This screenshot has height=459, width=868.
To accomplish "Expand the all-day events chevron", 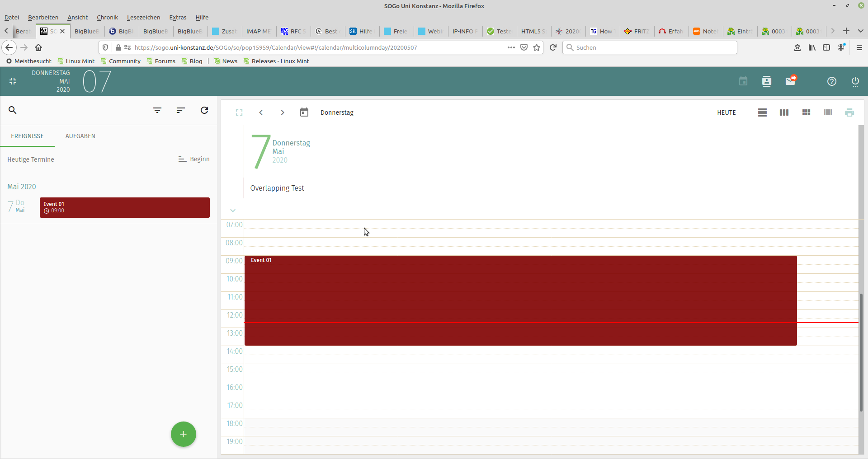I will click(233, 211).
